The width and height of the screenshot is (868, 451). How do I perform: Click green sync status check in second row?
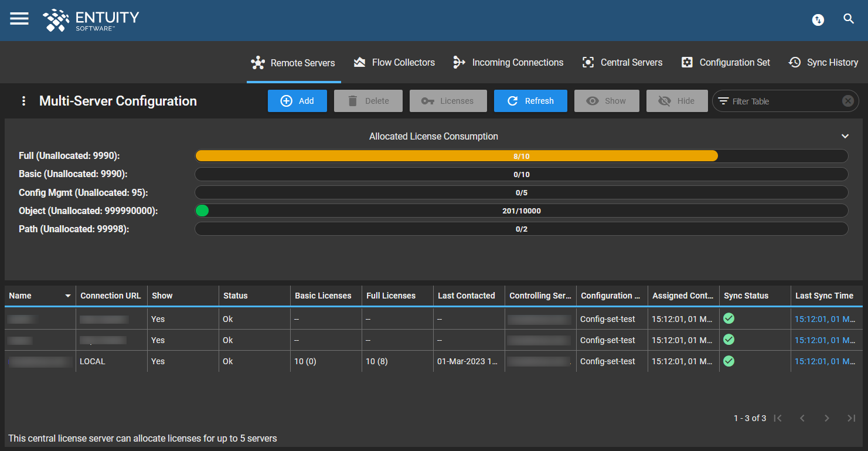pyautogui.click(x=729, y=340)
